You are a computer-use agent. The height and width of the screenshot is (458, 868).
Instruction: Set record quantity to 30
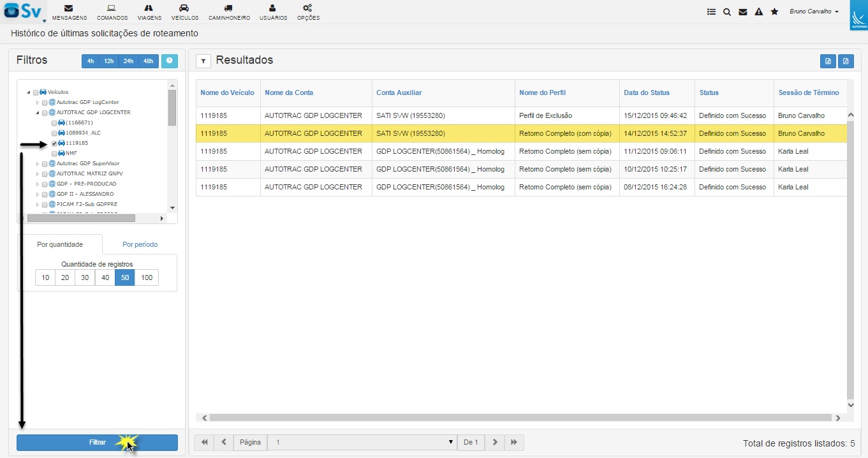point(85,277)
